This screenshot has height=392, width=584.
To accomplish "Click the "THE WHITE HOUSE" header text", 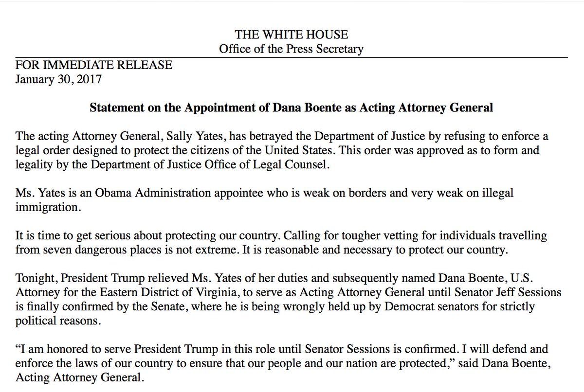I will [291, 35].
